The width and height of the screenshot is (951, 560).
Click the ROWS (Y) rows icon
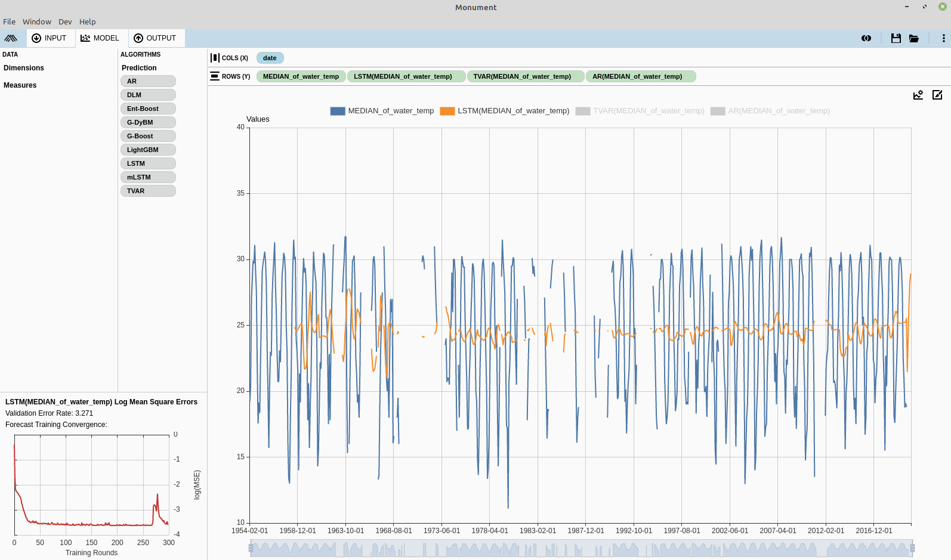[215, 76]
